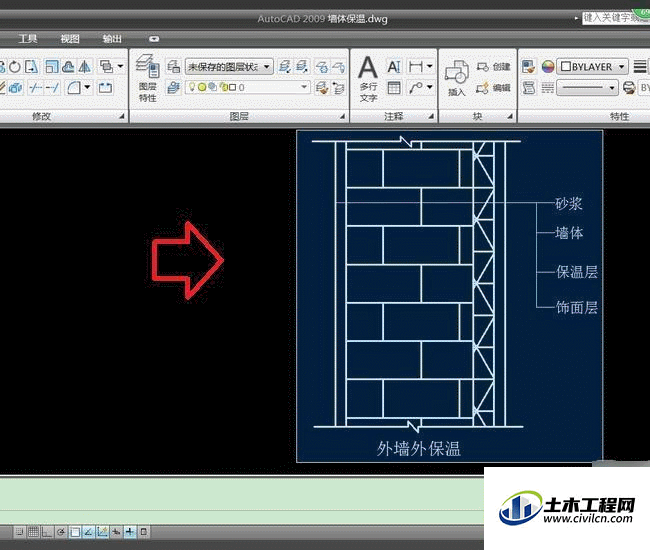Click Create block (创建) button
This screenshot has height=550, width=650.
[493, 66]
